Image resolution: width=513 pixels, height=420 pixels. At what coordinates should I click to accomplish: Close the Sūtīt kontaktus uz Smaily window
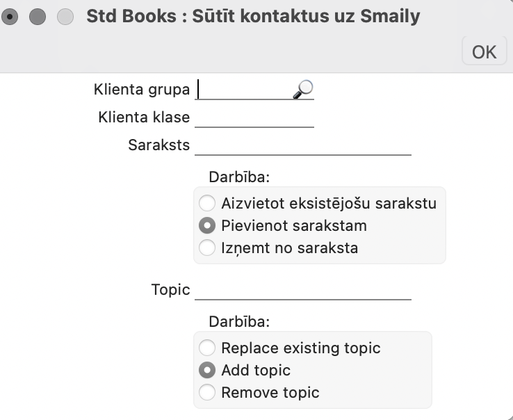point(10,17)
